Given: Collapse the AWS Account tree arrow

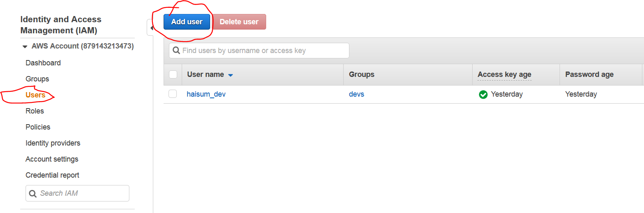Looking at the screenshot, I should click(x=25, y=46).
